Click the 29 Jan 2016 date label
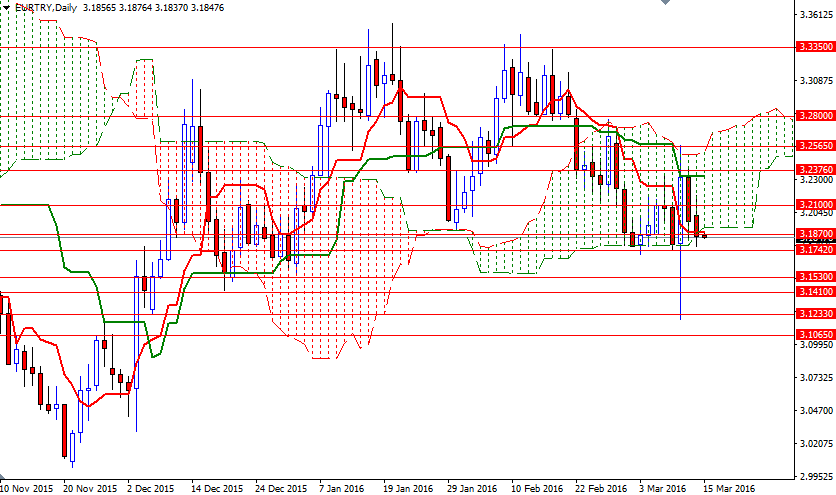 tap(472, 489)
